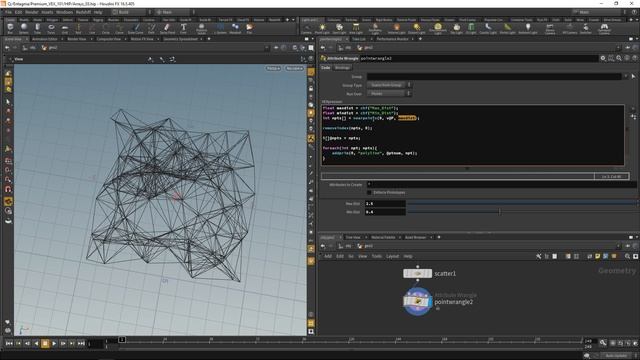Image resolution: width=640 pixels, height=360 pixels.
Task: Select the Draw Curve shelf tool
Action: click(136, 28)
